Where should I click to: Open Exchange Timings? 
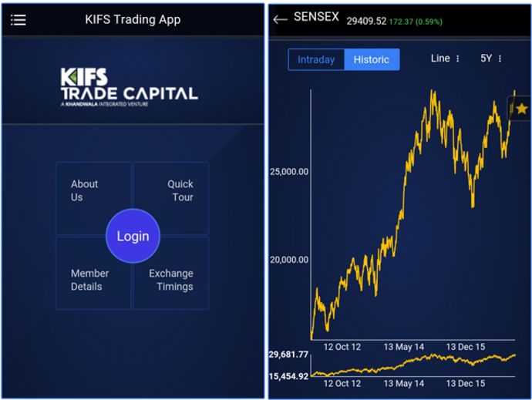[x=171, y=280]
